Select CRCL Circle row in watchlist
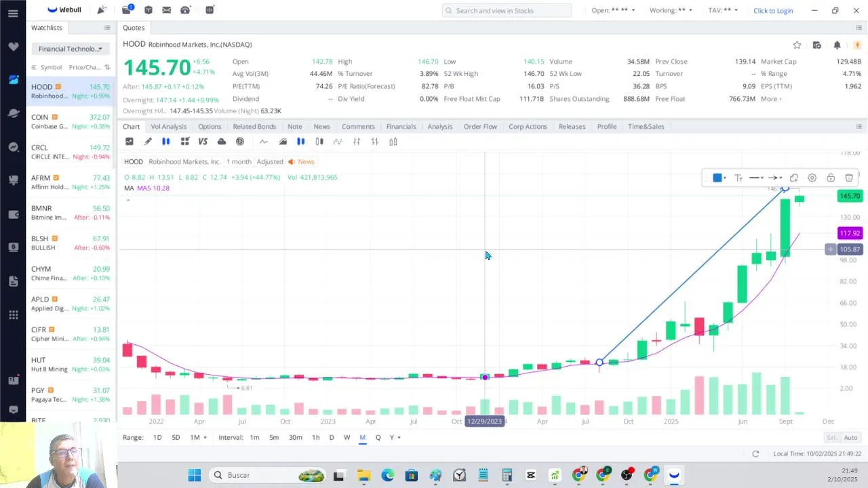Screen dimensions: 868x488 point(71,152)
